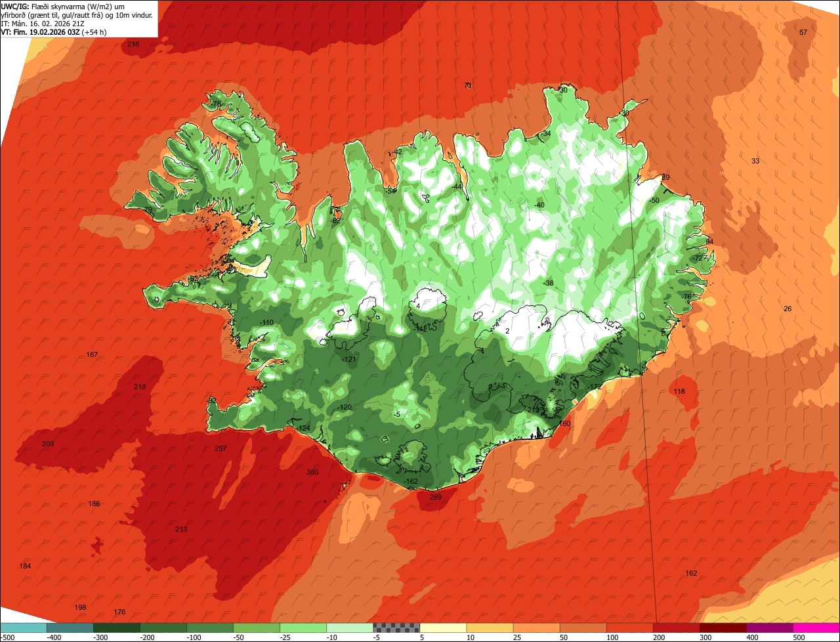Select the teal -400 to -300 legend swatch
Viewport: 840px width, 642px height.
pos(70,628)
